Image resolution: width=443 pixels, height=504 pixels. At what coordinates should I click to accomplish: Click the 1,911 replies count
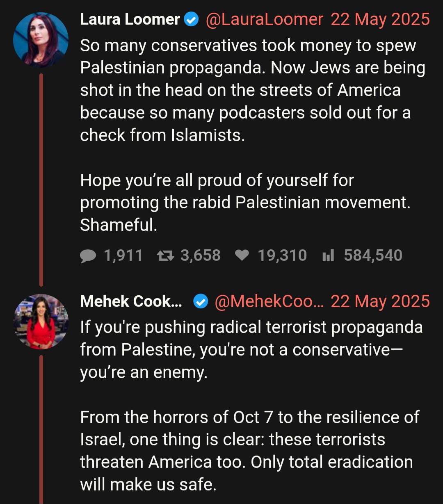123,256
